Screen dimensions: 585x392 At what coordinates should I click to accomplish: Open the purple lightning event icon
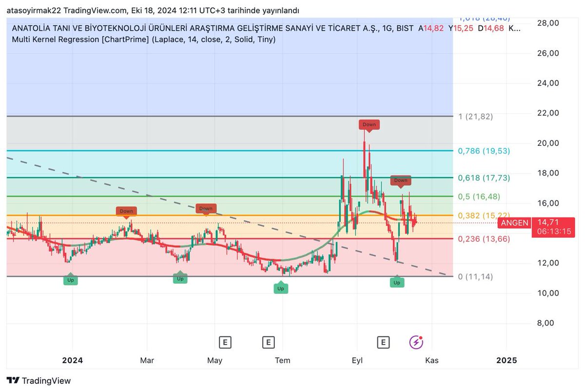point(416,342)
